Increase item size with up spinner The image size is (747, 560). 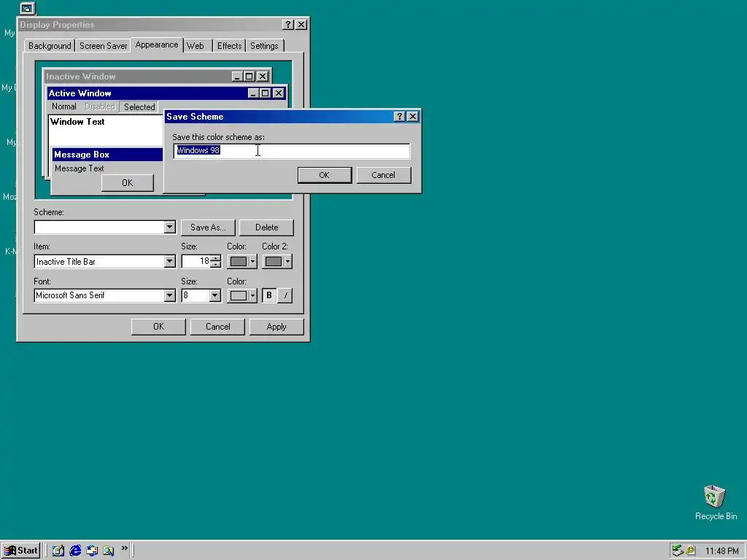click(x=215, y=258)
